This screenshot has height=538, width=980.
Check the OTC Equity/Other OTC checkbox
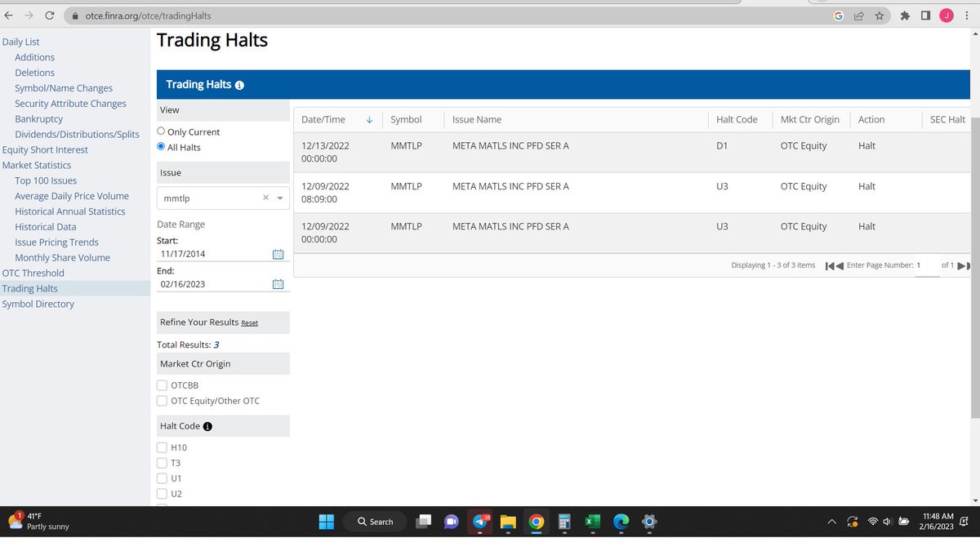pyautogui.click(x=162, y=401)
